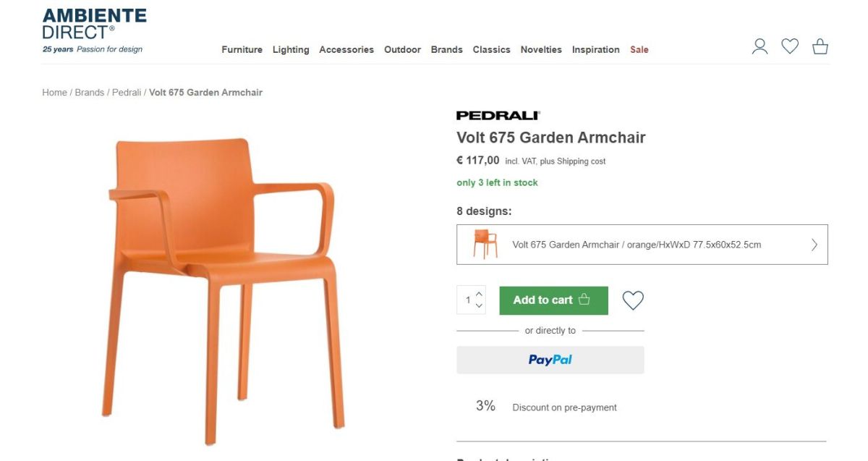Pay directly with PayPal button

550,360
